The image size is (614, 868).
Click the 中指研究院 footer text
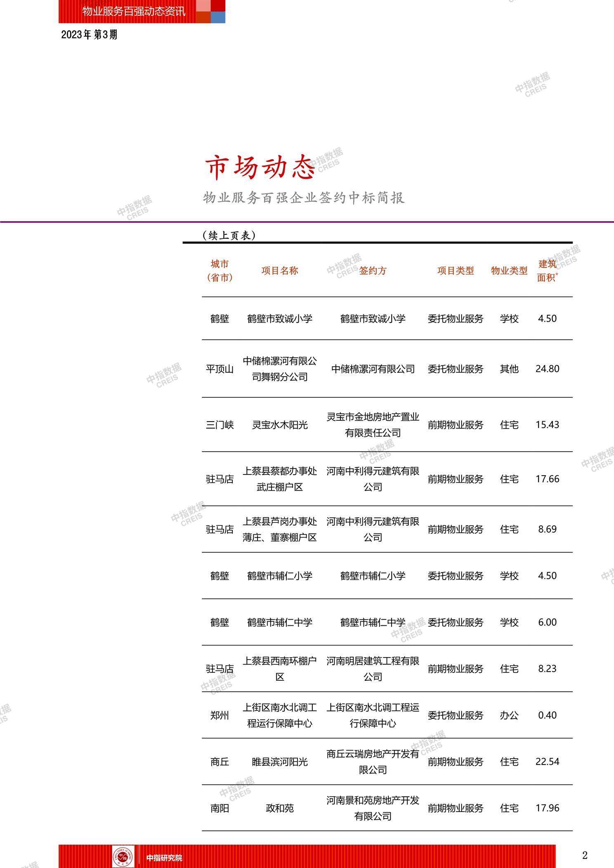(x=164, y=858)
